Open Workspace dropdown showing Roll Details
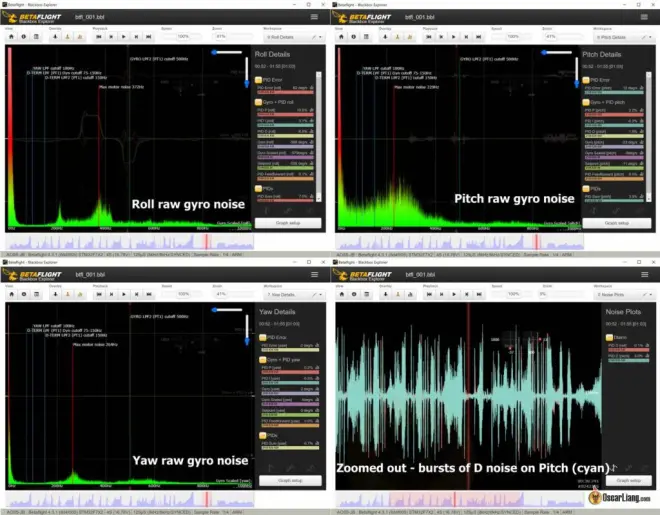The height and width of the screenshot is (515, 660). (293, 37)
